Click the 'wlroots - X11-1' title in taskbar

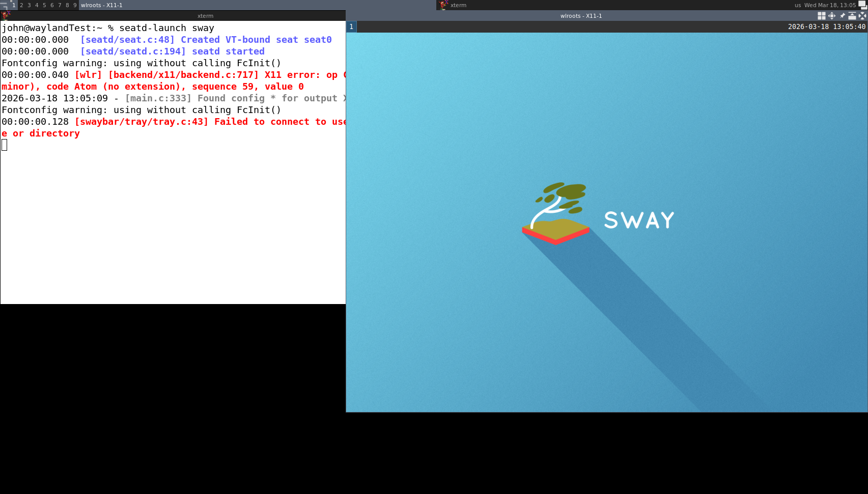102,5
